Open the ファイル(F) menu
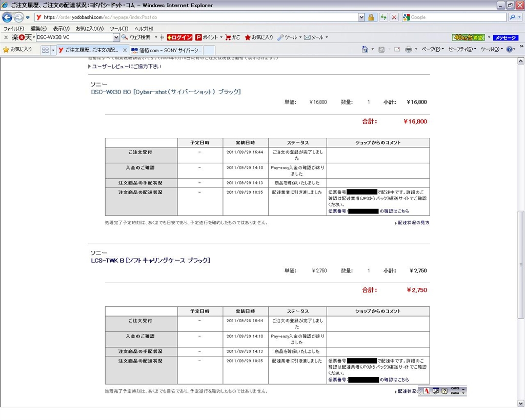Image resolution: width=525 pixels, height=420 pixels. (x=14, y=28)
